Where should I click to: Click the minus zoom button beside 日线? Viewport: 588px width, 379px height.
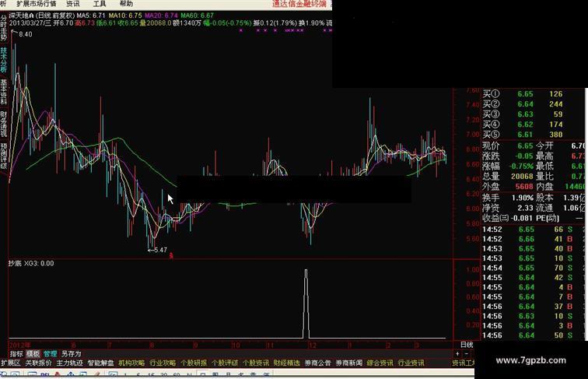[466, 353]
